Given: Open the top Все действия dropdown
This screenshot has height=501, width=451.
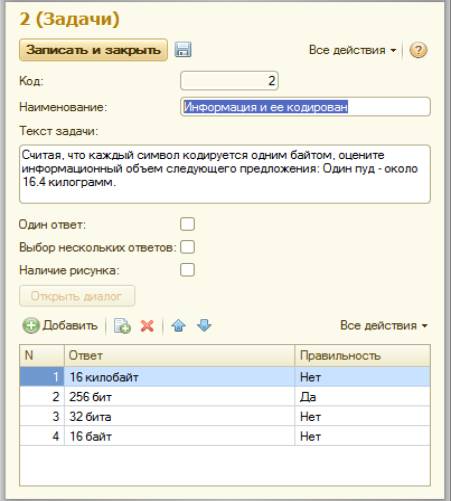Looking at the screenshot, I should coord(353,50).
